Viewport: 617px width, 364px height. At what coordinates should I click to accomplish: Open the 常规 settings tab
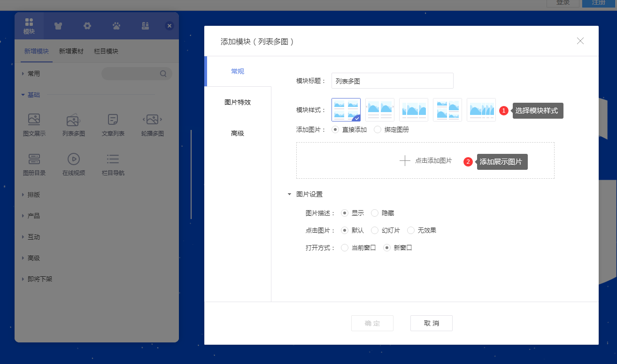coord(238,71)
